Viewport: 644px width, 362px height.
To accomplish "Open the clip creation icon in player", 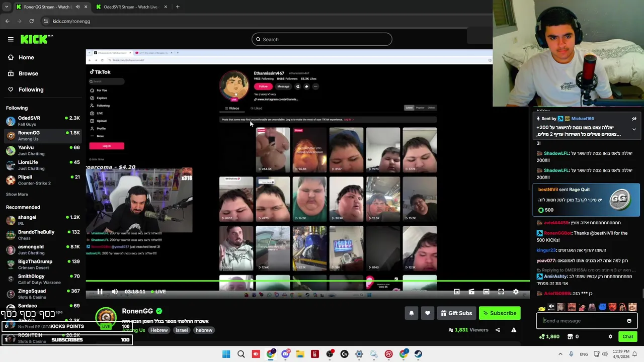I will [x=471, y=292].
